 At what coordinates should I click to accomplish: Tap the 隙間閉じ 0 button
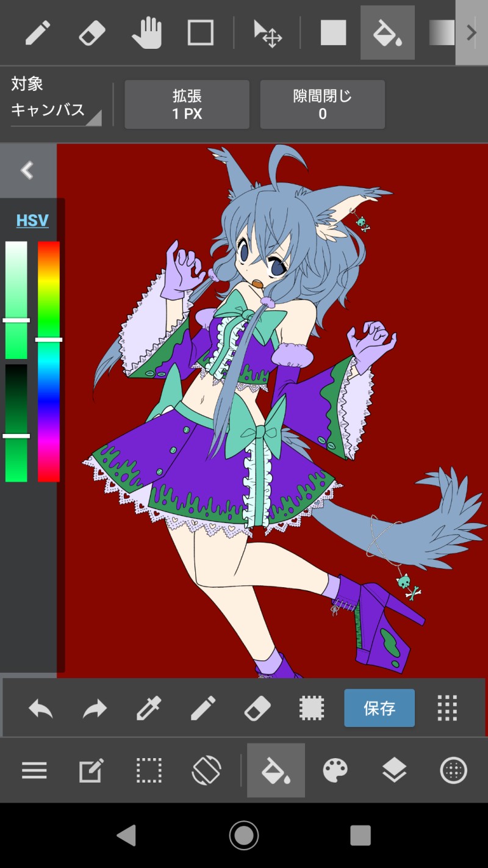tap(323, 104)
